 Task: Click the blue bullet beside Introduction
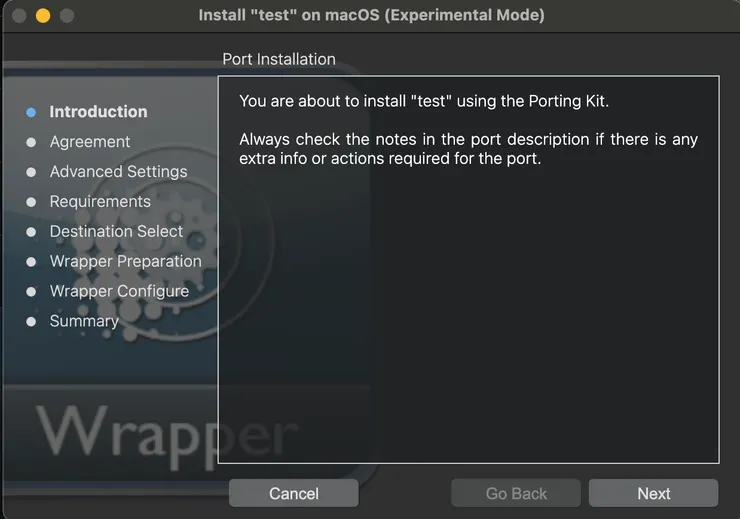31,112
